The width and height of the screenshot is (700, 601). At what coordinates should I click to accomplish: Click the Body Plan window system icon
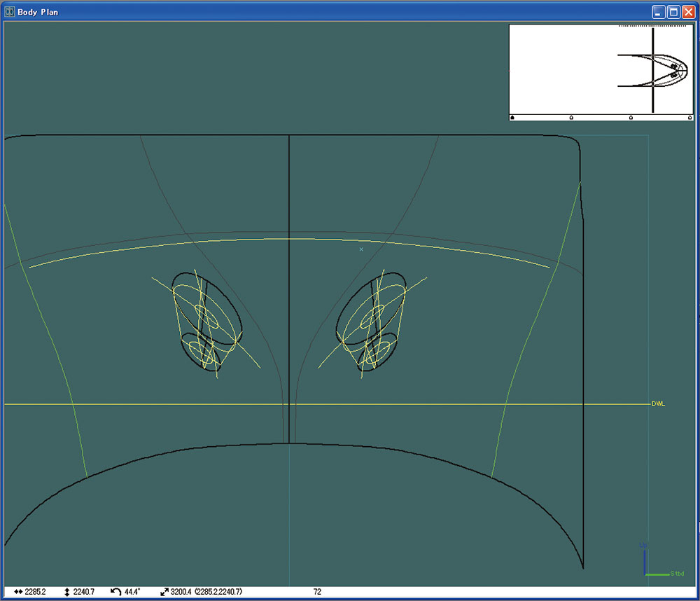[x=9, y=12]
